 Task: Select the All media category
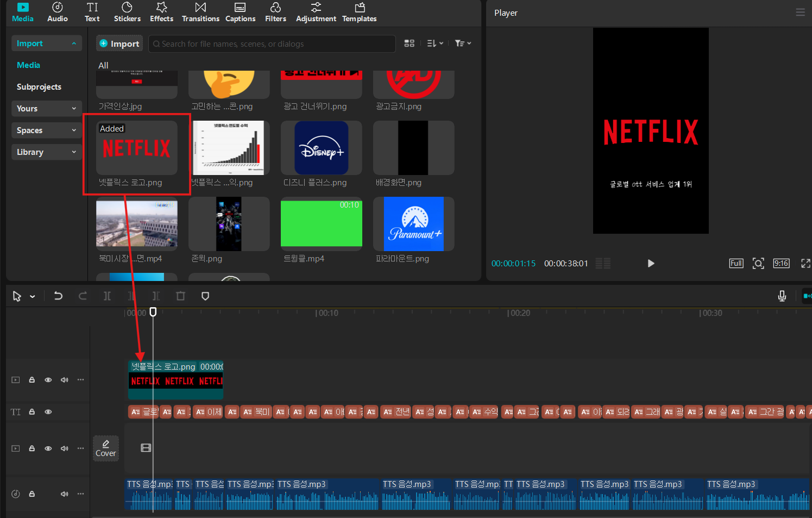pyautogui.click(x=103, y=65)
